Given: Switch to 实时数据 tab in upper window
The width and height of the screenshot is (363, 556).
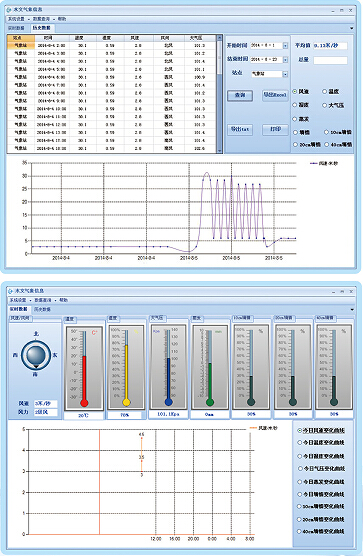Looking at the screenshot, I should (16, 28).
